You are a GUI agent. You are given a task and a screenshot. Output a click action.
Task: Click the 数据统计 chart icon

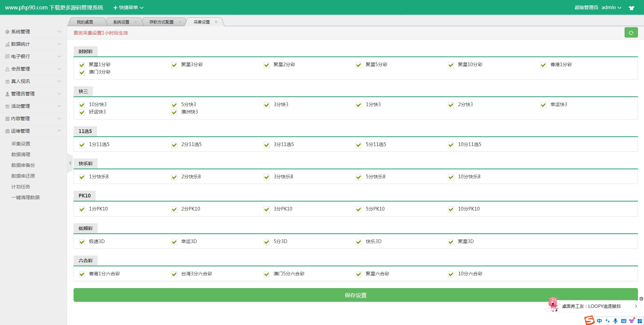point(7,44)
